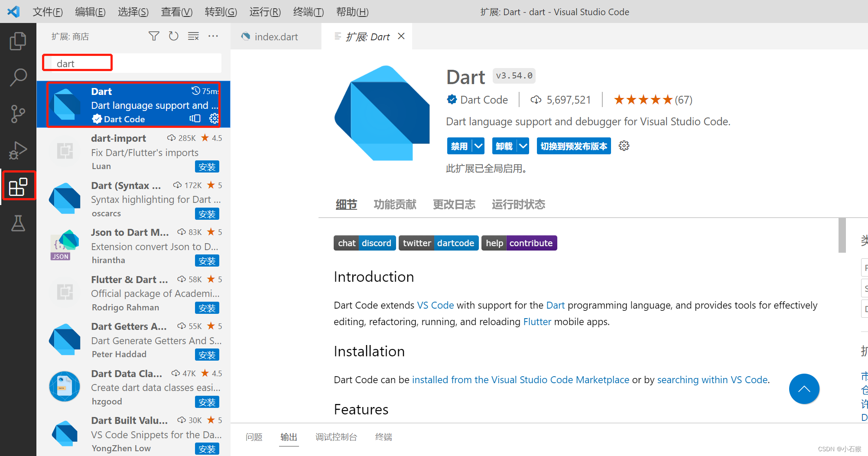Open the extensions panel more actions menu

tap(213, 36)
